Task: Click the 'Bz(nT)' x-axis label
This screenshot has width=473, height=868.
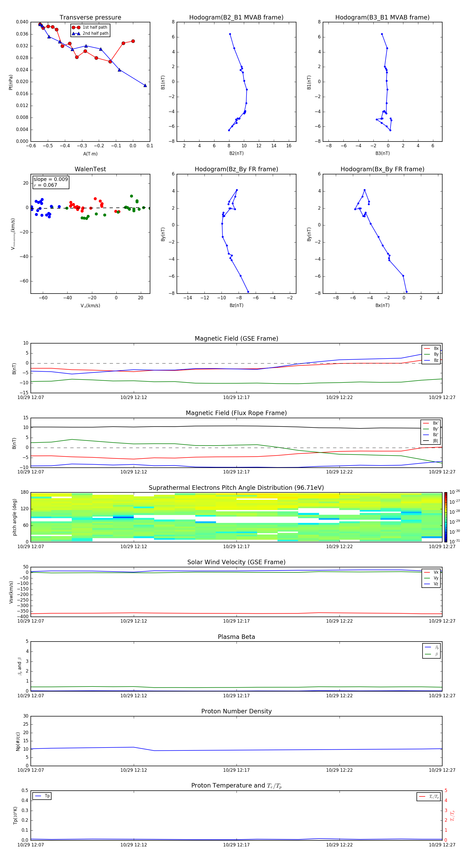Action: tap(236, 305)
